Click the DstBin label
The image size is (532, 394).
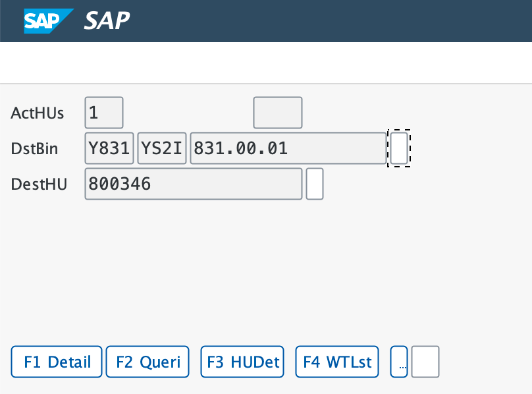click(35, 149)
